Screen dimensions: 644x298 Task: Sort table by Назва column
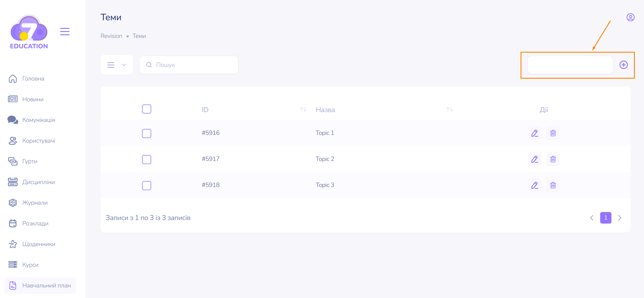tap(449, 109)
